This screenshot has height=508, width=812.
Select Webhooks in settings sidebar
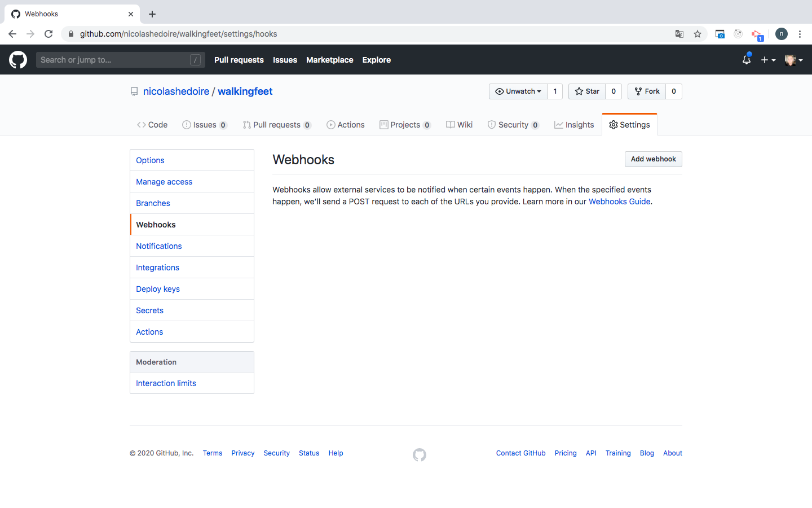coord(192,225)
